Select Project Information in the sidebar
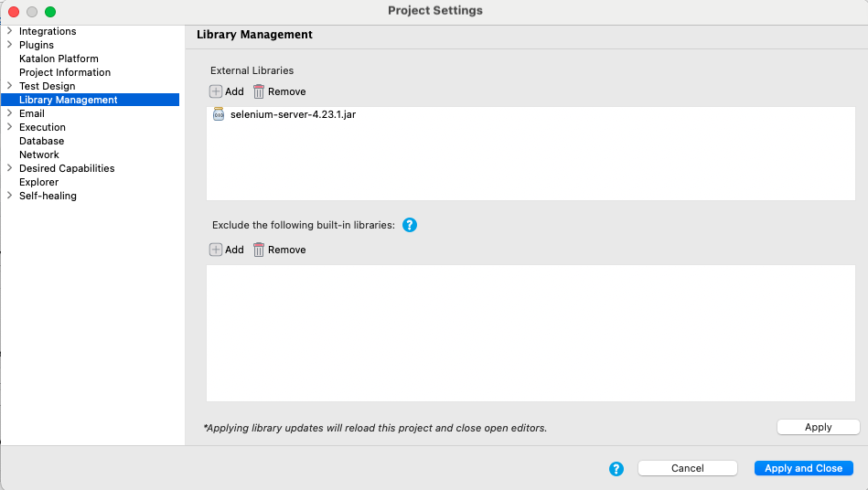The height and width of the screenshot is (490, 868). (x=65, y=72)
